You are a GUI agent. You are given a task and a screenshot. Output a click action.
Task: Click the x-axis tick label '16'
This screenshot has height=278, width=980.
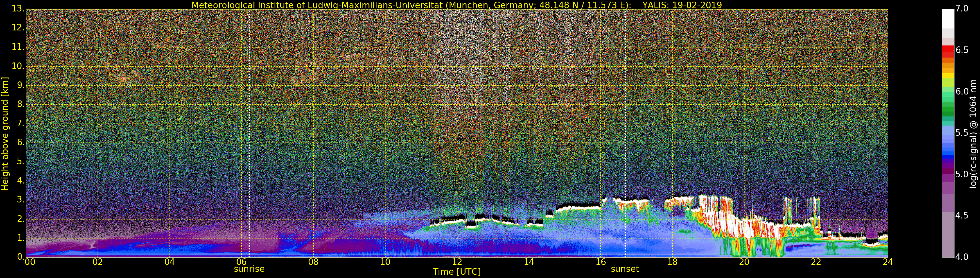(x=601, y=262)
